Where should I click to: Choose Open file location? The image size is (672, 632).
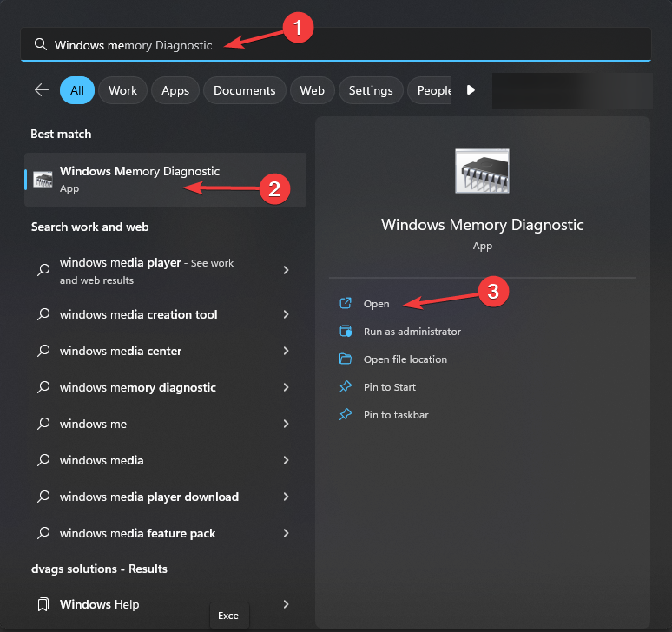click(x=405, y=359)
